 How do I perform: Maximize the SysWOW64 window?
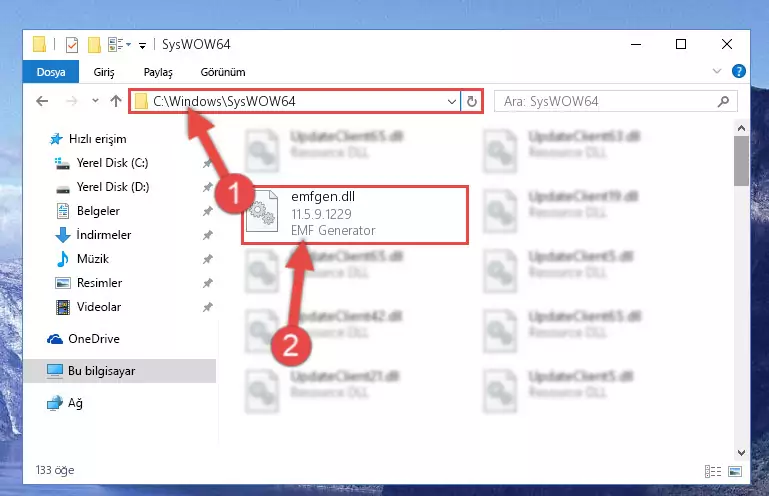pyautogui.click(x=681, y=44)
